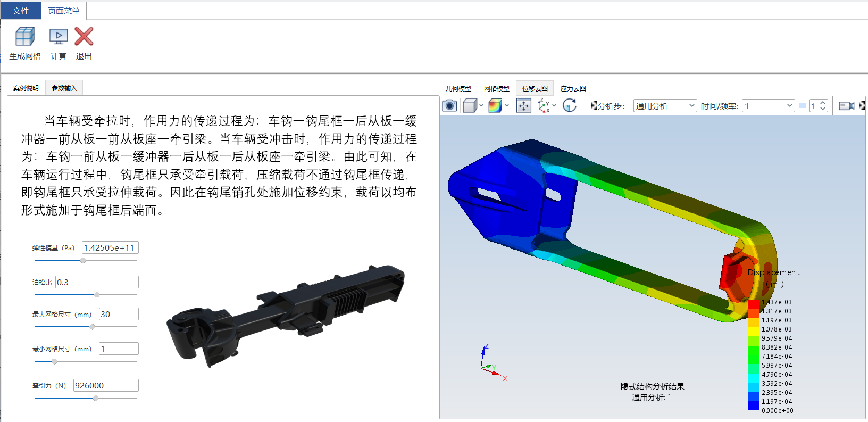Click the black coupler product image
Viewport: 868px width, 422px height.
click(286, 316)
